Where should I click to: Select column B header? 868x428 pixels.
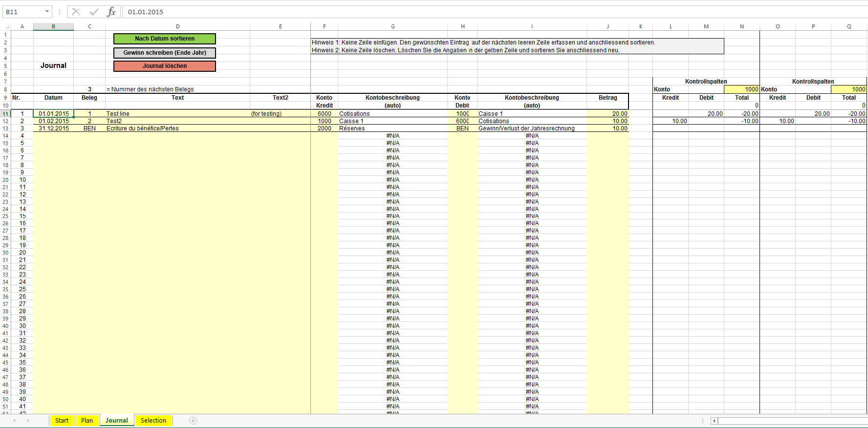coord(53,26)
